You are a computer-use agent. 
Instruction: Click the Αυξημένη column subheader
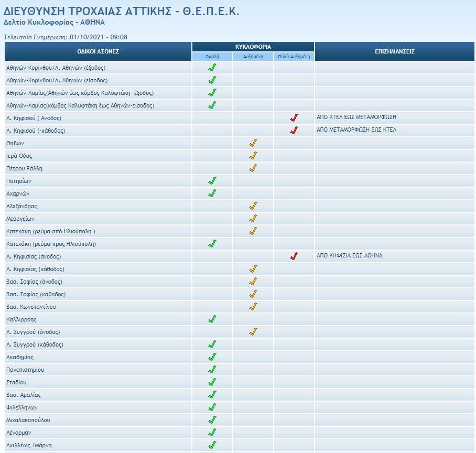coord(253,57)
